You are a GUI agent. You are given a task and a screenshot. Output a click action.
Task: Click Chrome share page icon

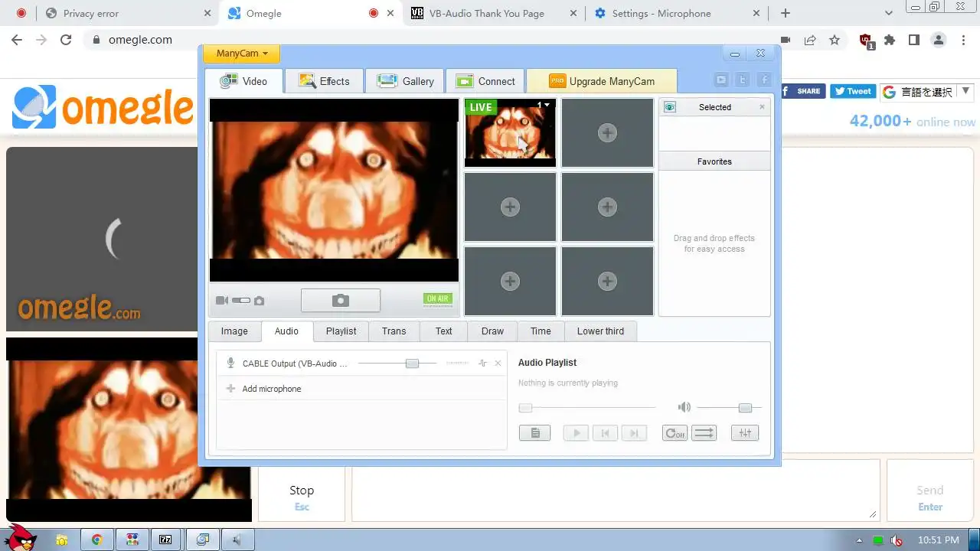[810, 40]
